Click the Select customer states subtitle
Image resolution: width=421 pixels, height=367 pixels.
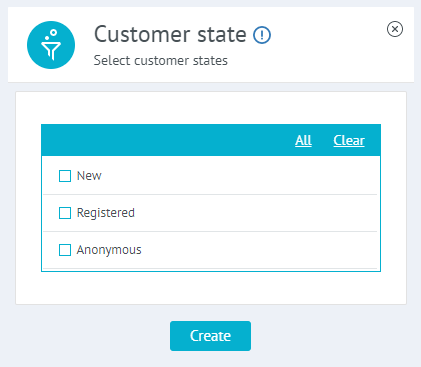(x=161, y=61)
